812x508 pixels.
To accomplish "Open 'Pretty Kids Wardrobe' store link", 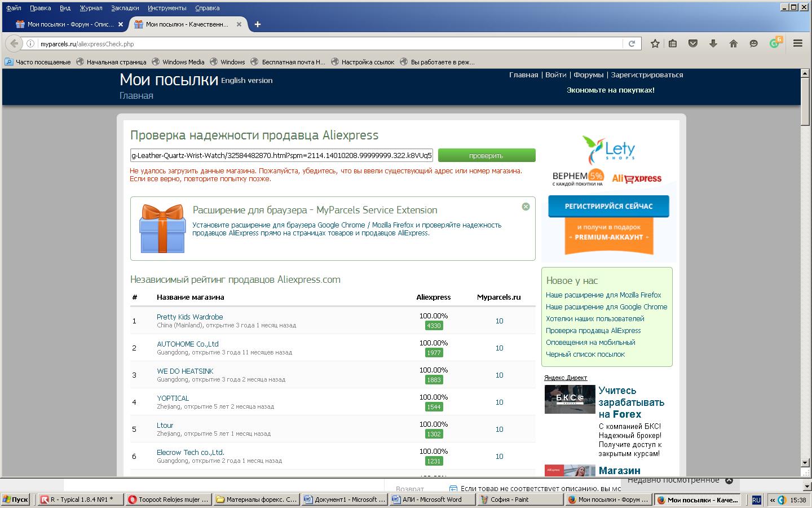I will (190, 317).
